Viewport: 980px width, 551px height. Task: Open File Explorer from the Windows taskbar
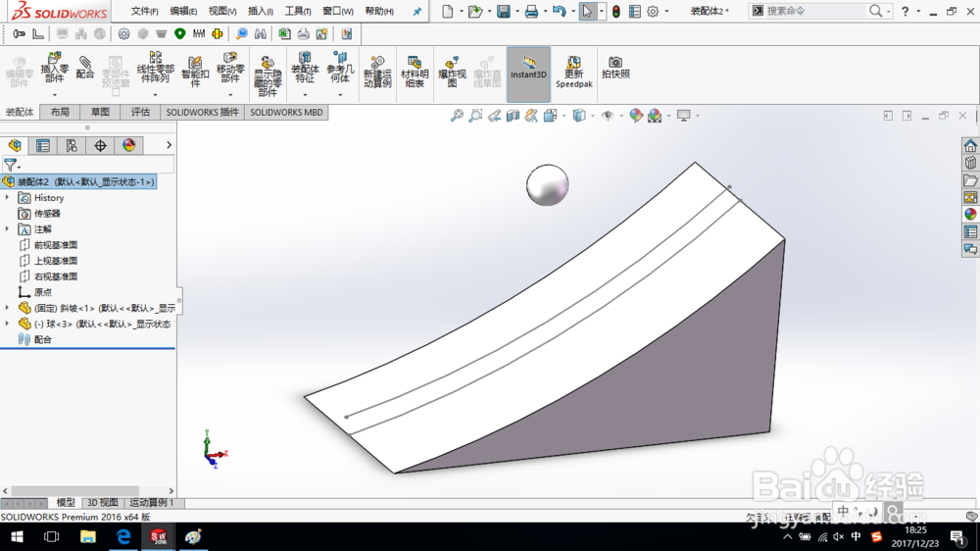tap(87, 536)
